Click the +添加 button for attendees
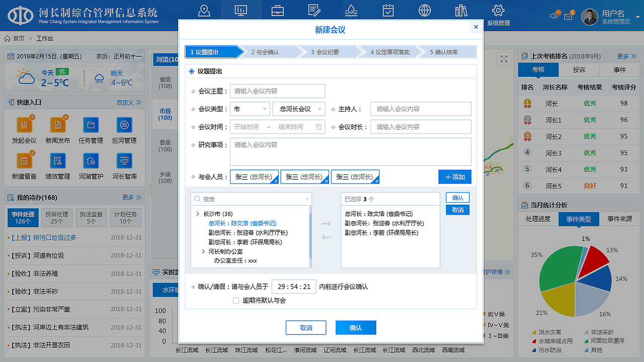The width and height of the screenshot is (644, 362). (x=454, y=176)
